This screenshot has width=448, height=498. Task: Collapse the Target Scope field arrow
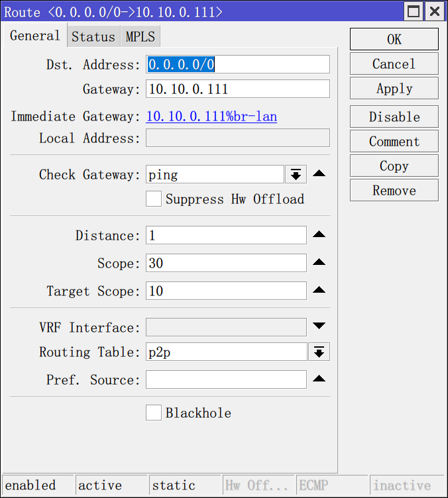[319, 291]
